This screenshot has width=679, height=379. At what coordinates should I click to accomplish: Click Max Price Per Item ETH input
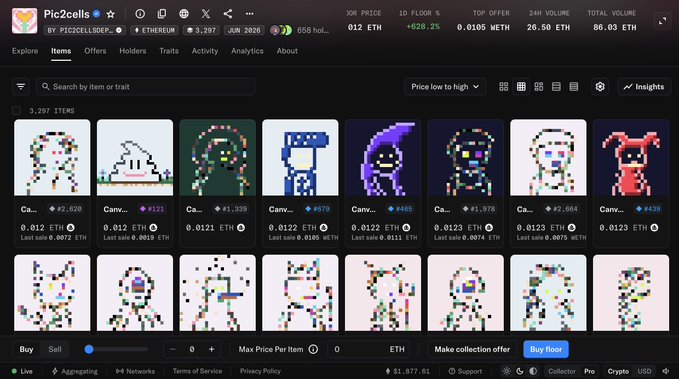point(369,349)
